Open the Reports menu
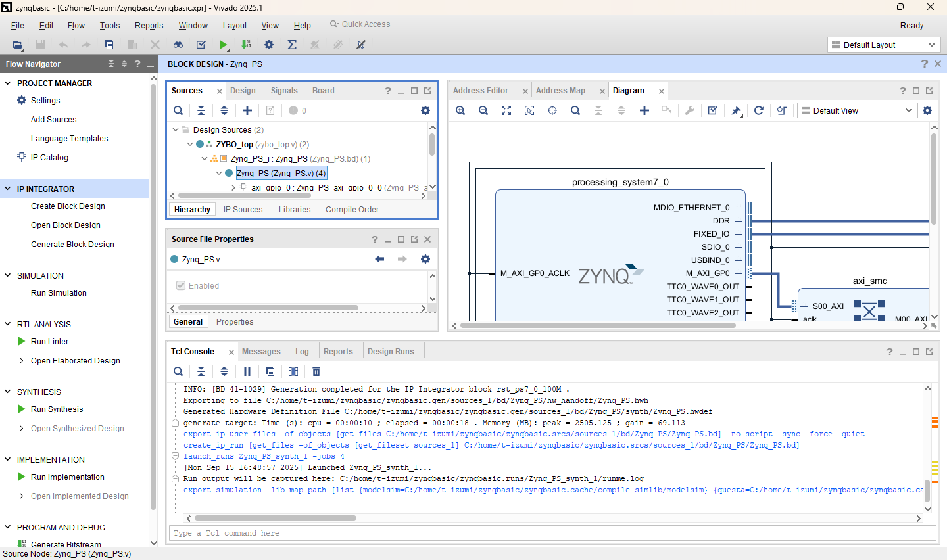This screenshot has width=947, height=560. tap(149, 26)
